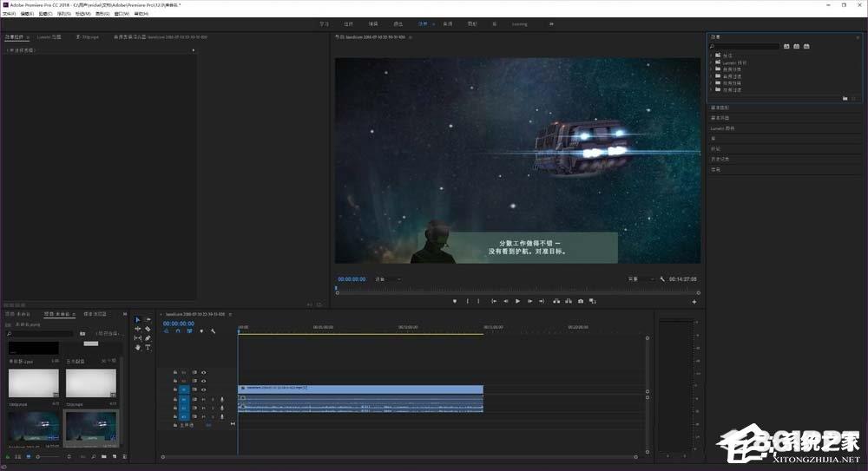The width and height of the screenshot is (868, 471).
Task: Go to Out point in Program Monitor
Action: pos(542,301)
